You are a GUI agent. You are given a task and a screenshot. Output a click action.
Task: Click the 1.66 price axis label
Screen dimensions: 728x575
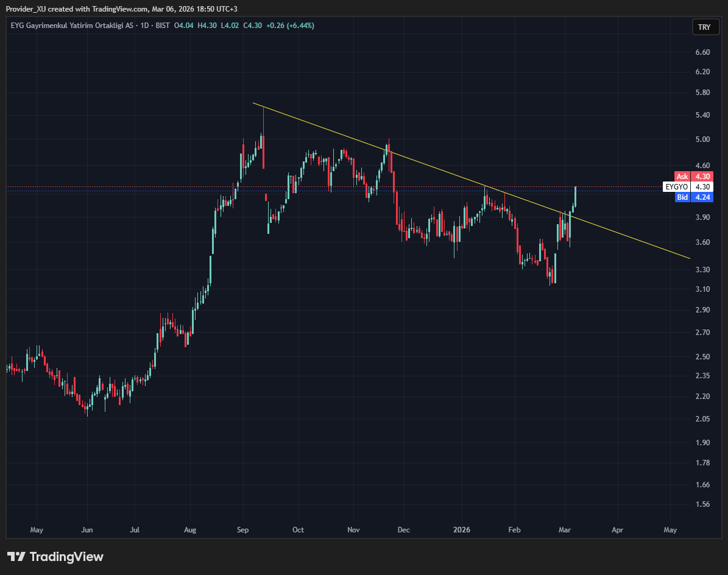tap(702, 484)
